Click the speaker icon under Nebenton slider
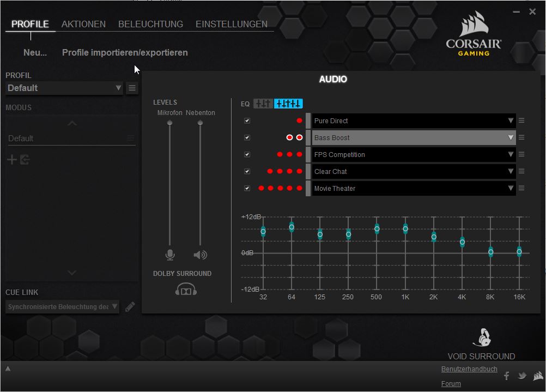The height and width of the screenshot is (392, 546). (x=200, y=255)
